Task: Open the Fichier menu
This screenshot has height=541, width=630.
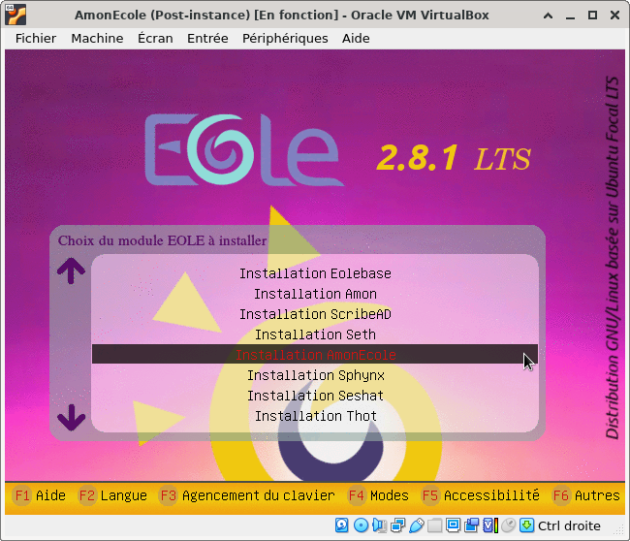Action: point(36,38)
